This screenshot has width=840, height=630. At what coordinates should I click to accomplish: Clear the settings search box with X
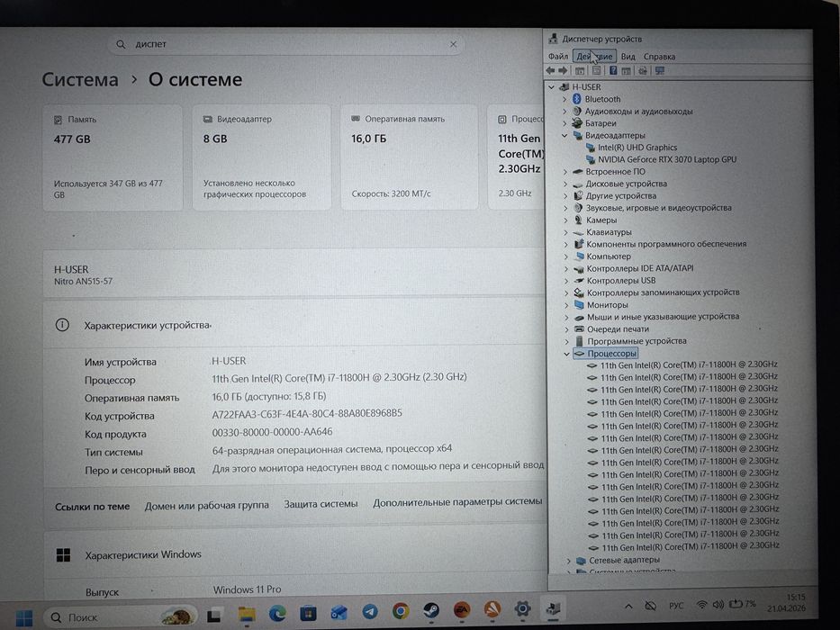point(453,44)
